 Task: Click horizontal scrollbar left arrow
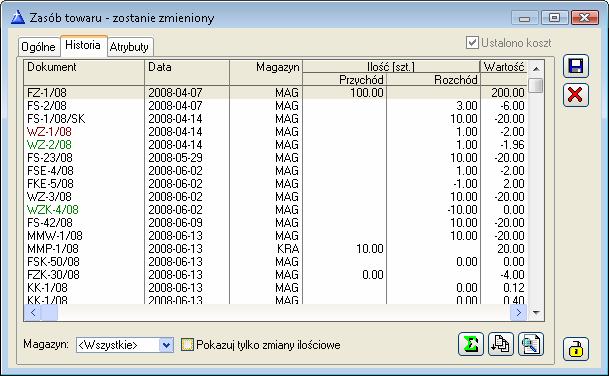tap(33, 313)
